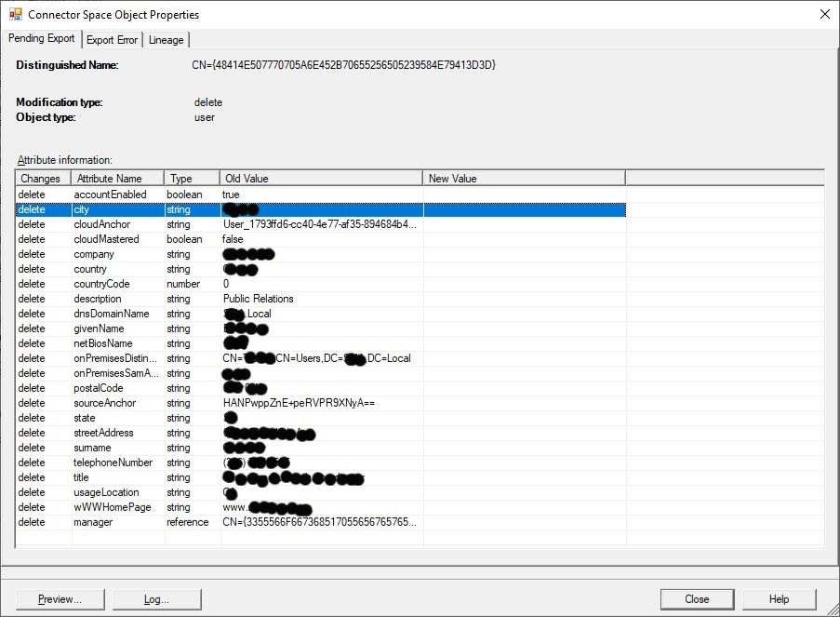Click the Close button
This screenshot has width=840, height=617.
[x=697, y=599]
